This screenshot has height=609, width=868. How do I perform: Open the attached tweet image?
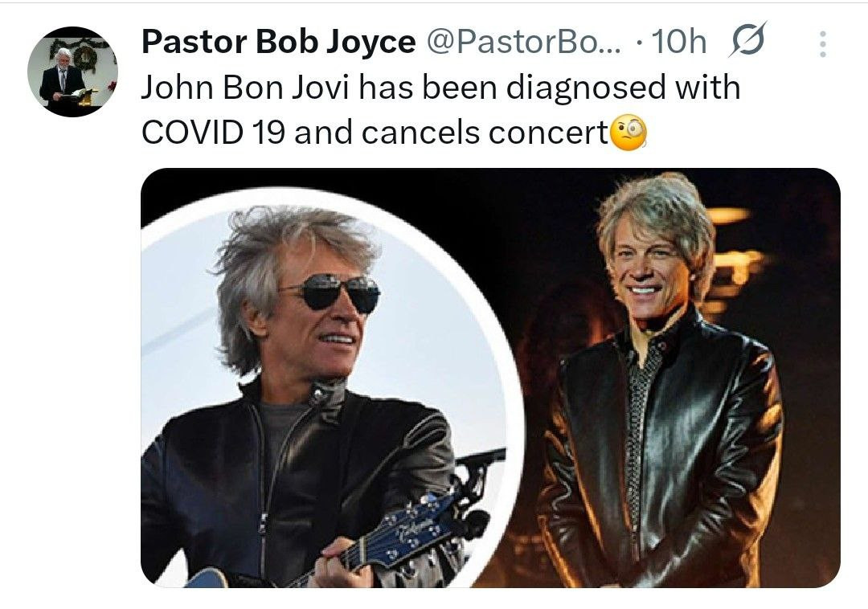[490, 378]
